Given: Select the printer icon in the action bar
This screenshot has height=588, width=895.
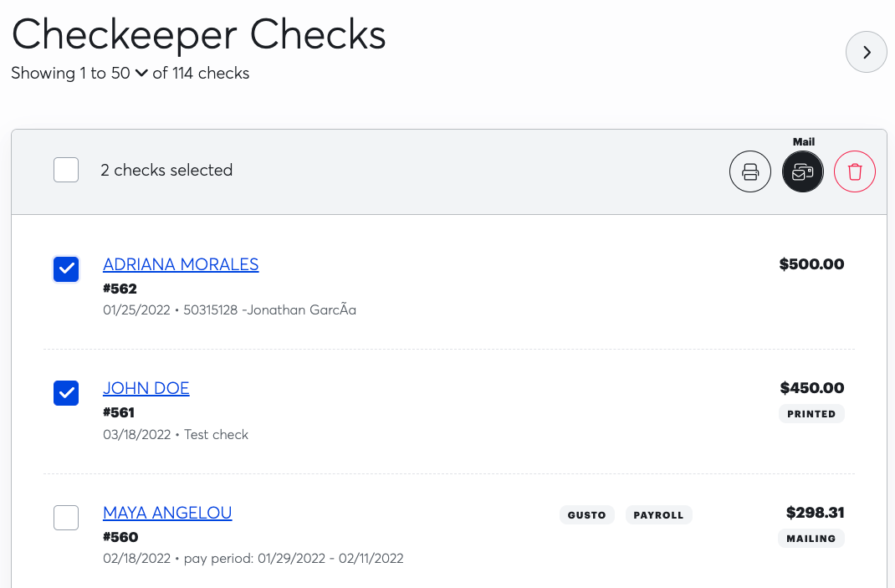Looking at the screenshot, I should tap(750, 171).
